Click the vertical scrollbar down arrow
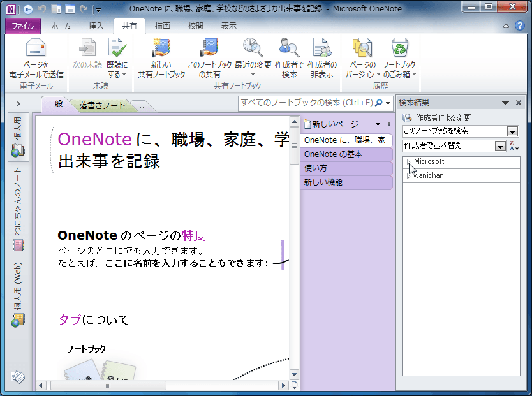The width and height of the screenshot is (532, 396). (294, 375)
